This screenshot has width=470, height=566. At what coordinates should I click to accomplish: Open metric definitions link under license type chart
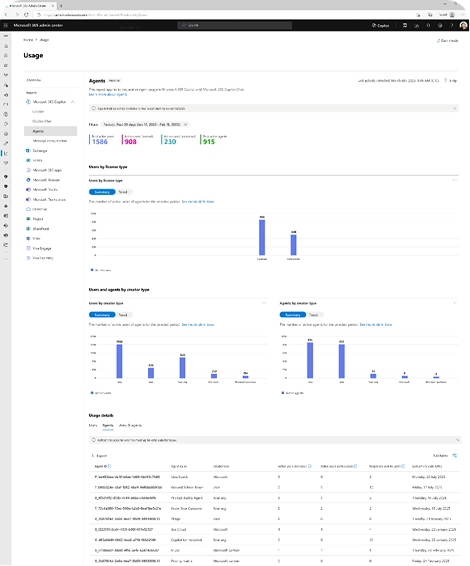198,201
